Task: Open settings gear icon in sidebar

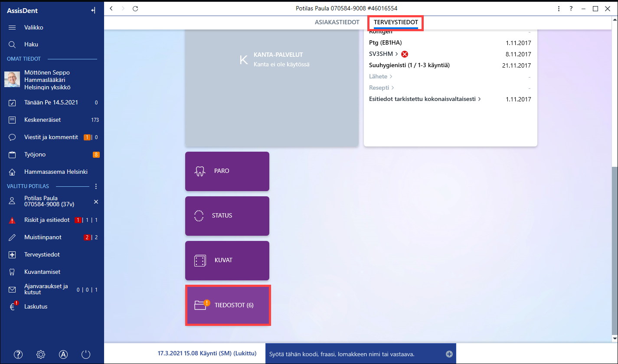Action: pos(41,354)
